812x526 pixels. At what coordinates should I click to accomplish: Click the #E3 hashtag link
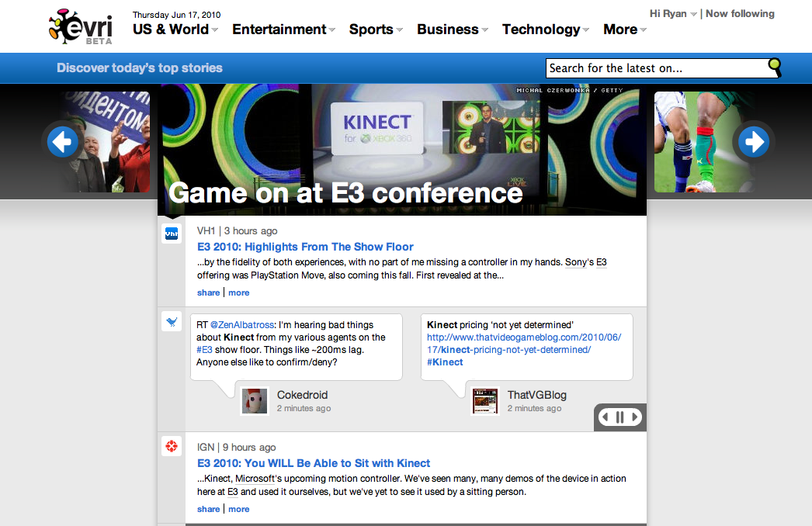pos(204,349)
